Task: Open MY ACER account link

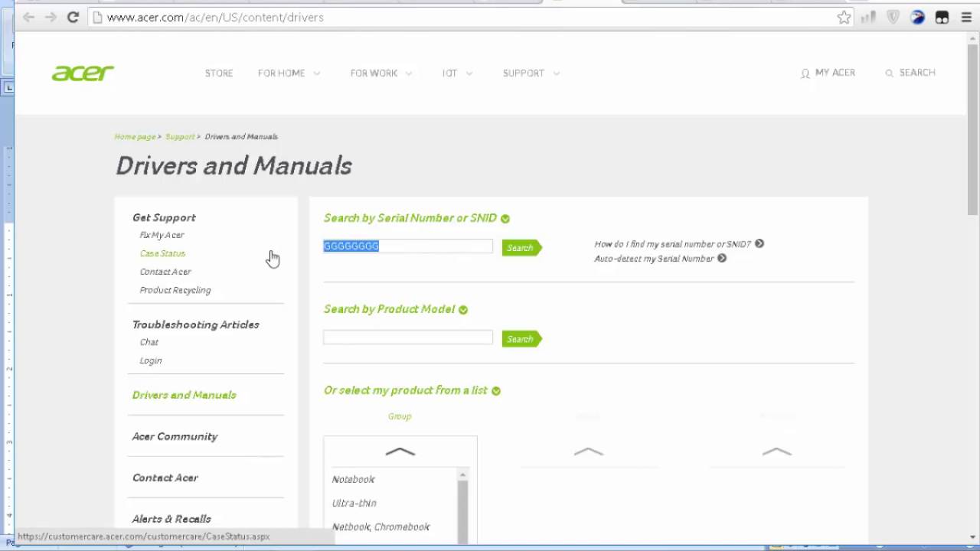Action: pos(835,73)
